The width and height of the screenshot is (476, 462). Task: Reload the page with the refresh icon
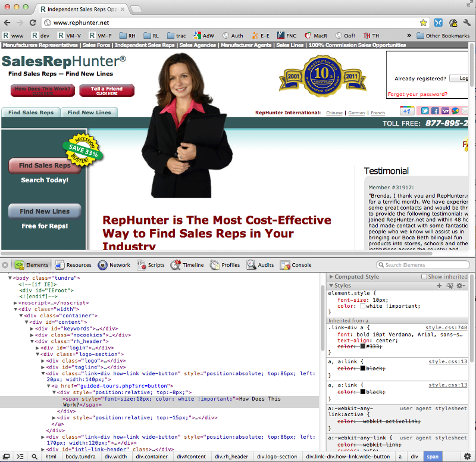pyautogui.click(x=33, y=23)
